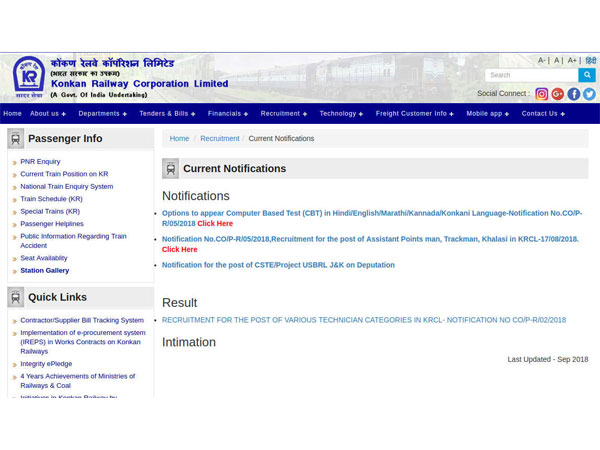Screen dimensions: 600x450
Task: Open e-procurement system (IREPS) implementation link
Action: click(83, 342)
